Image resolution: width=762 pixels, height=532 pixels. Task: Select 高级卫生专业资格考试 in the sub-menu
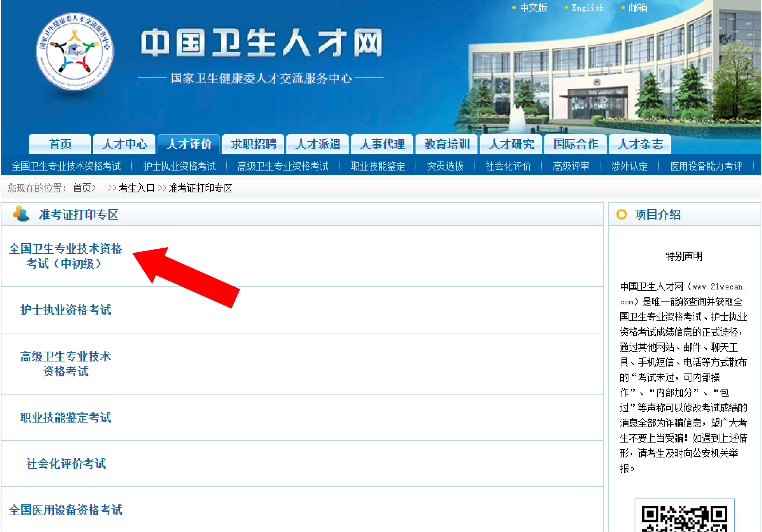click(283, 166)
